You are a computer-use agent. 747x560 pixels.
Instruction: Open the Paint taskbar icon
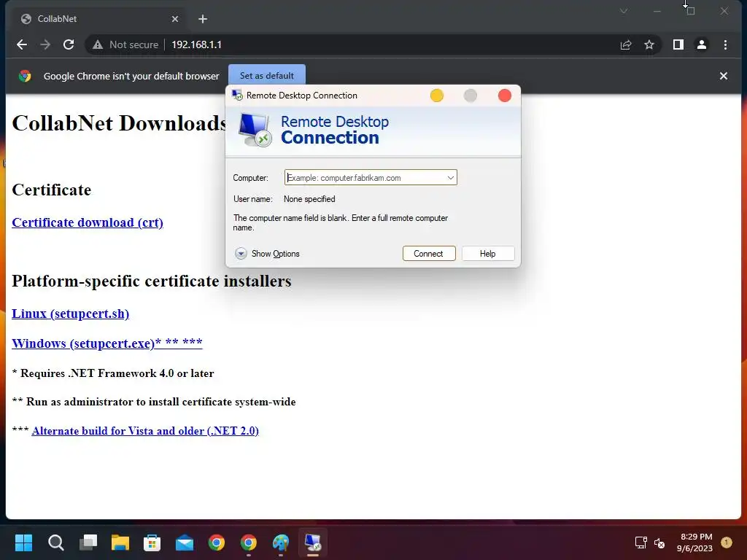click(281, 542)
